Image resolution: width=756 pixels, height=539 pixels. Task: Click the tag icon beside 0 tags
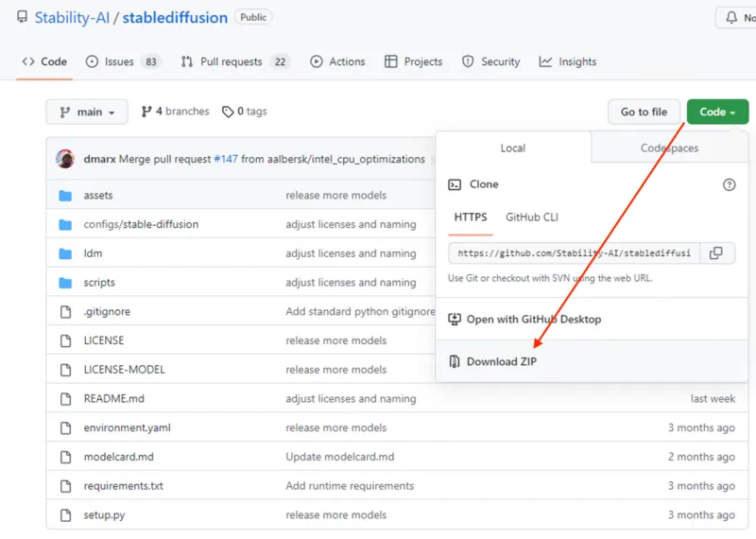[x=228, y=112]
